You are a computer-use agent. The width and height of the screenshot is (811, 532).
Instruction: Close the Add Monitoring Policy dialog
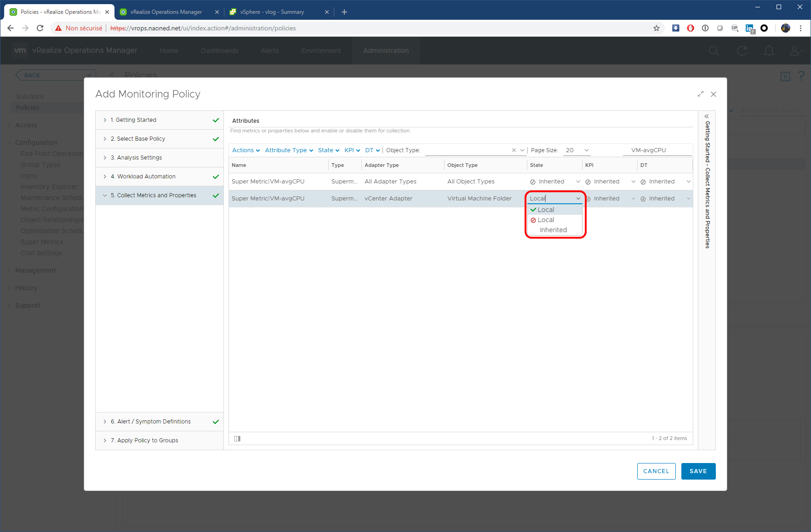click(714, 94)
